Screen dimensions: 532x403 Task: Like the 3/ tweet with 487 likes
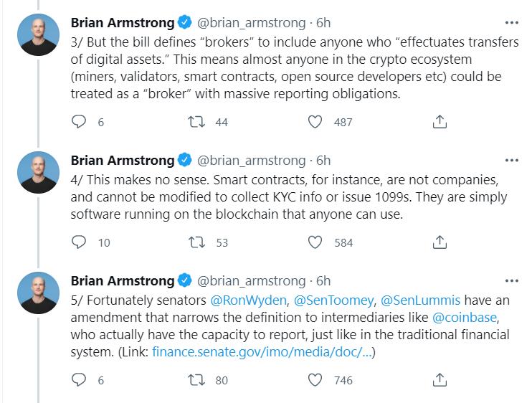click(x=314, y=122)
